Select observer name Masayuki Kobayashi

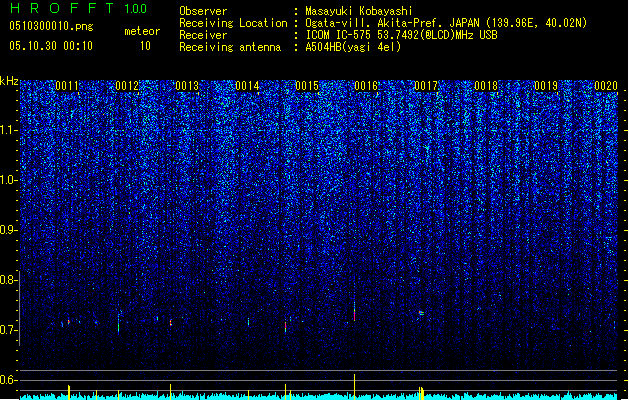359,11
